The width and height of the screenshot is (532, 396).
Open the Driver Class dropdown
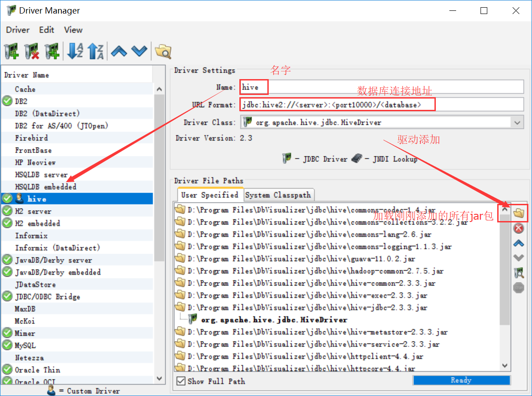point(517,123)
